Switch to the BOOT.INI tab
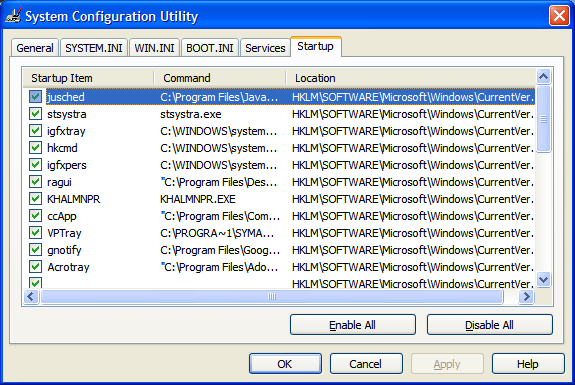 click(210, 48)
